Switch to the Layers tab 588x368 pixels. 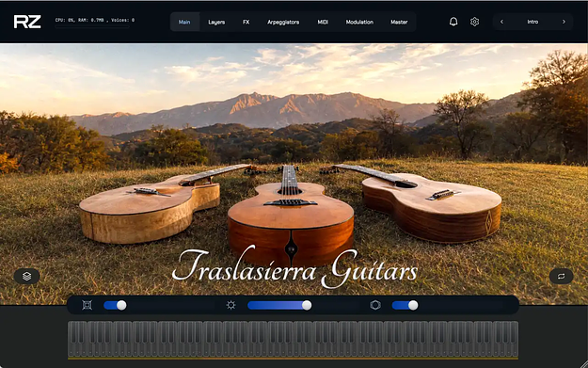(216, 22)
